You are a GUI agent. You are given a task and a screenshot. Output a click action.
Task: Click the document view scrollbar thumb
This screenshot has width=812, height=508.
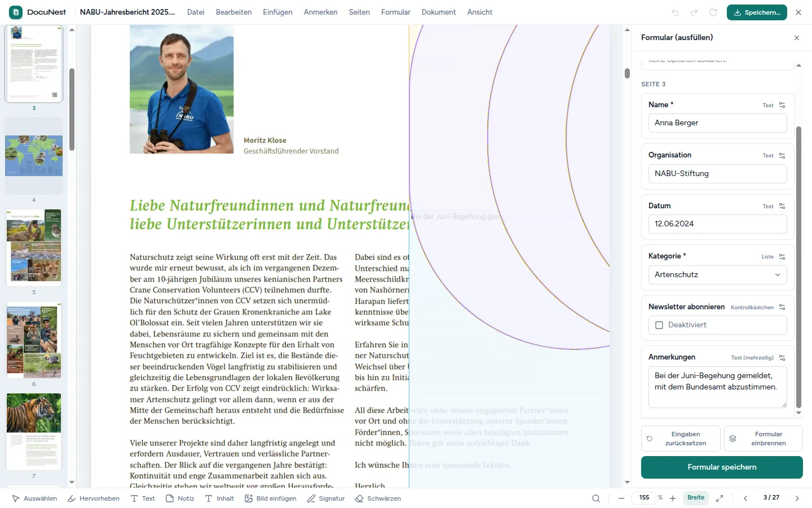(627, 73)
